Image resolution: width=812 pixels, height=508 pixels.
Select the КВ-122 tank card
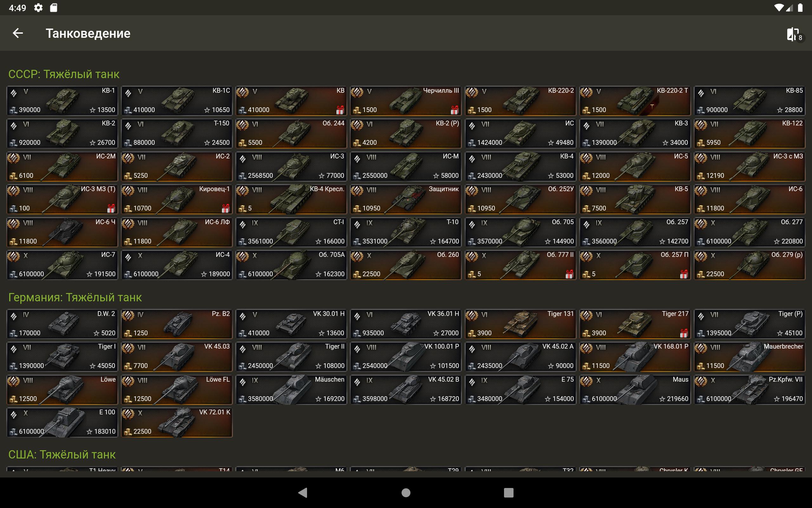[x=750, y=133]
